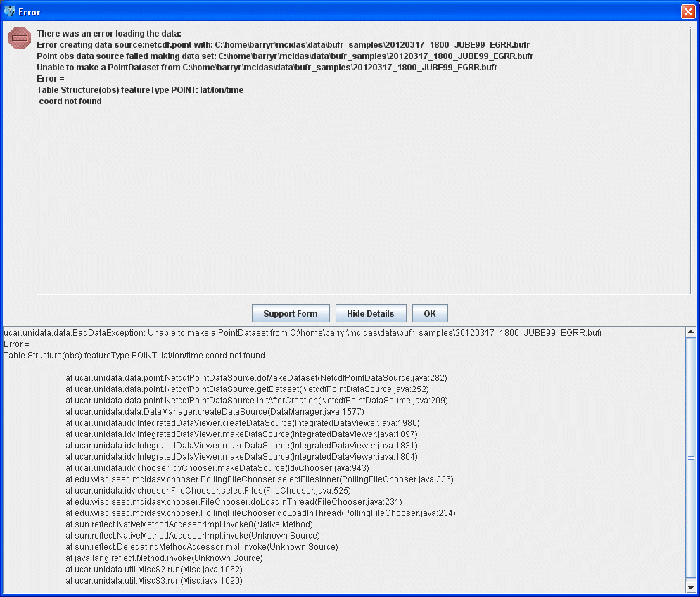Click the McIDAS-V icon in the title bar

coord(9,12)
